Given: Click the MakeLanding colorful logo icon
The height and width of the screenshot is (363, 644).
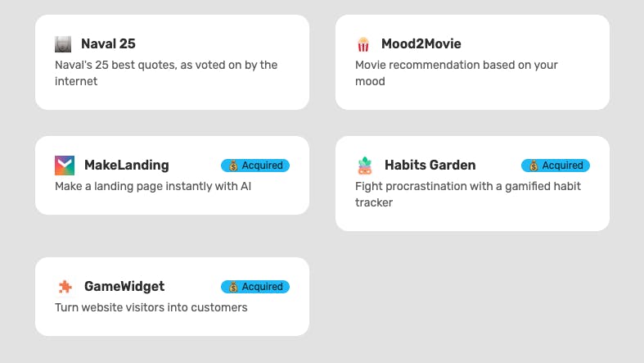Looking at the screenshot, I should click(65, 166).
